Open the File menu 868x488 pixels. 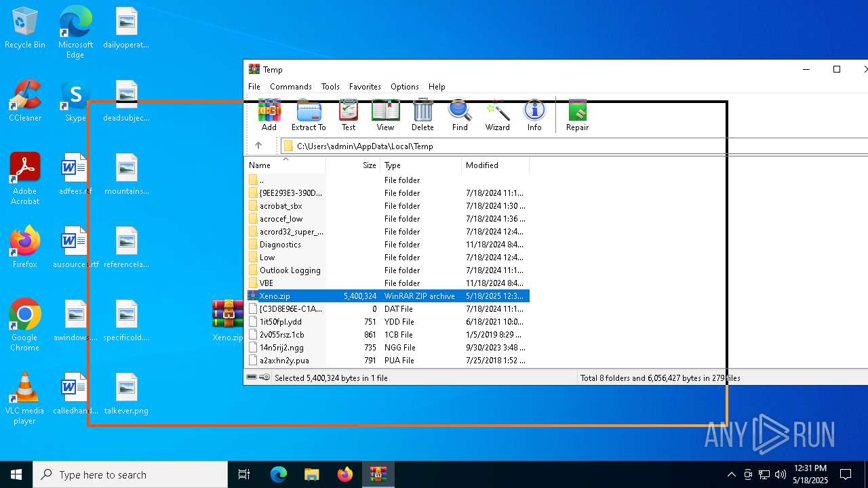point(254,87)
